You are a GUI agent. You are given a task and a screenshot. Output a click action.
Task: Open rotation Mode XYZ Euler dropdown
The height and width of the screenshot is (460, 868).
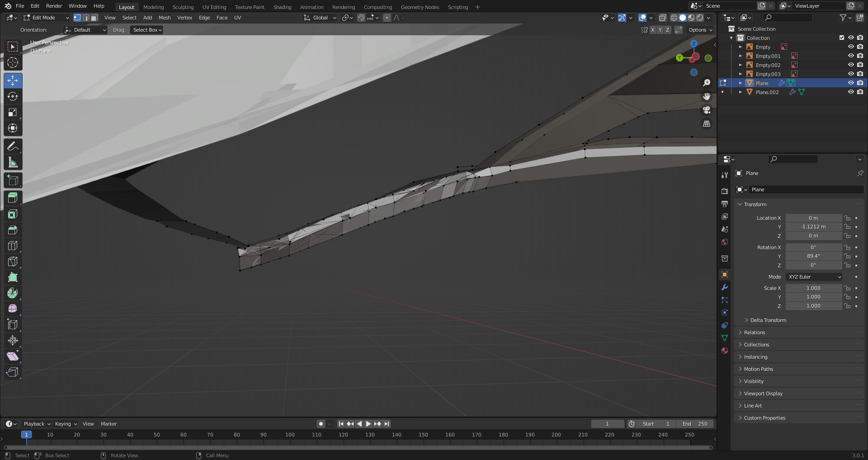click(814, 277)
